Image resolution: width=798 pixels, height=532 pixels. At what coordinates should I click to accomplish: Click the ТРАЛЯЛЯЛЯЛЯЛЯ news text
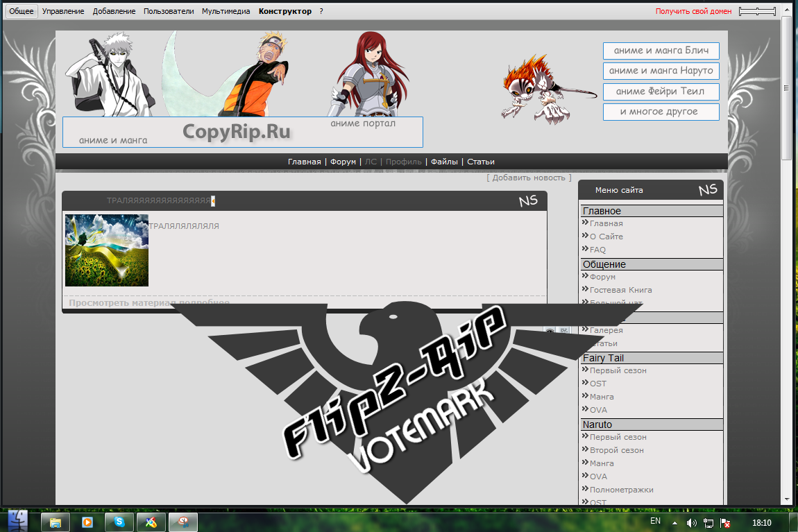184,226
